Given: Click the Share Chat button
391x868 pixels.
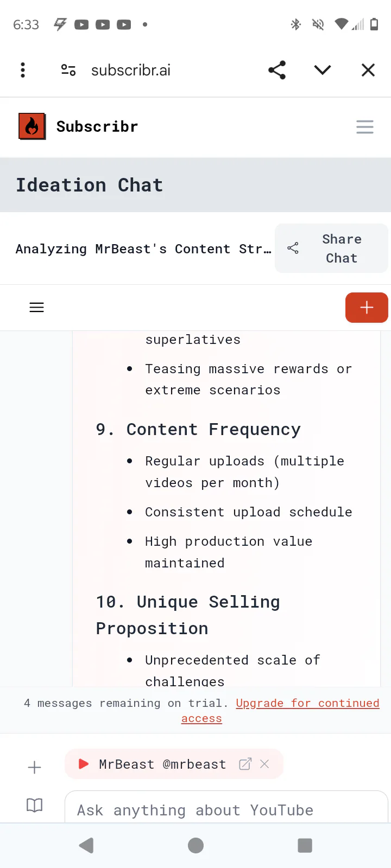Looking at the screenshot, I should [331, 248].
